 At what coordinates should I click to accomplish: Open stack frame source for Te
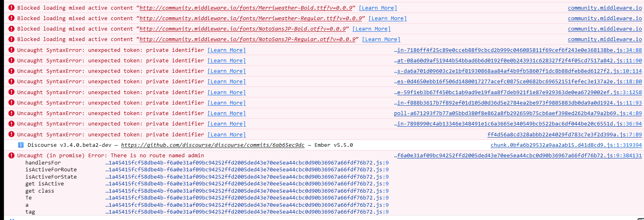click(247, 197)
